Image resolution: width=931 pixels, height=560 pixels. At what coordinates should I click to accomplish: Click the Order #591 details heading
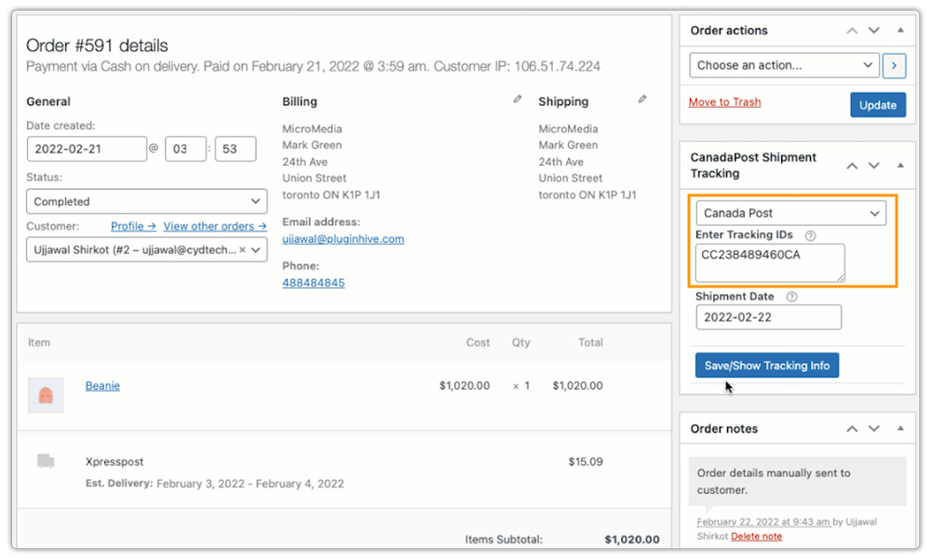[97, 46]
